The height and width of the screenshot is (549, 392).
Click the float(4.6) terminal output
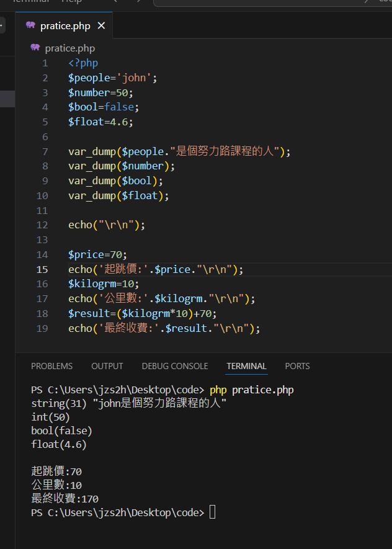point(59,444)
